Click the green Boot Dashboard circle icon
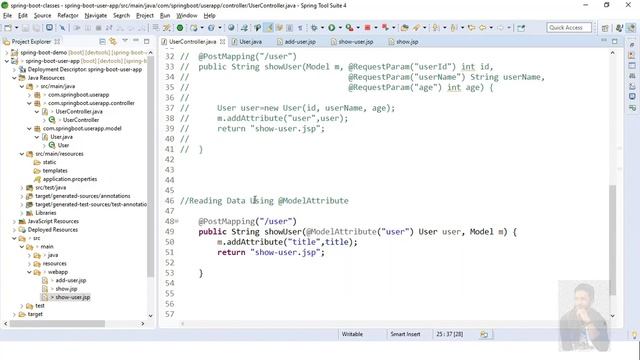 pyautogui.click(x=180, y=28)
